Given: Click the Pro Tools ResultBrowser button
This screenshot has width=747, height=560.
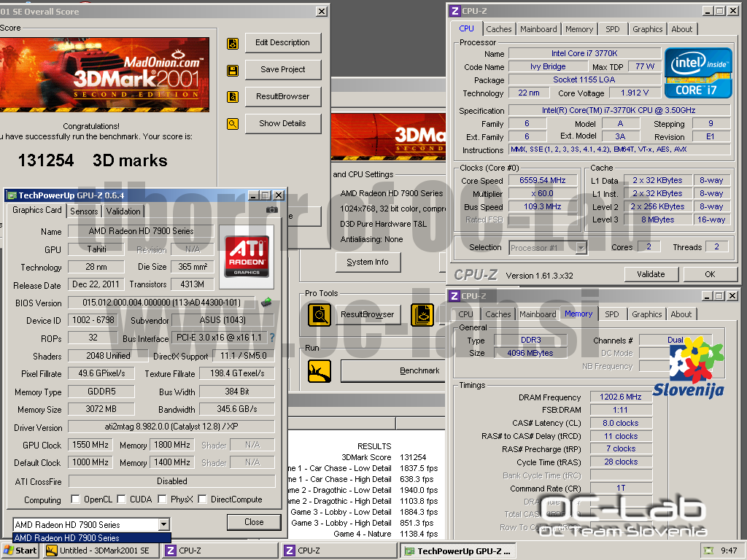Looking at the screenshot, I should click(368, 314).
